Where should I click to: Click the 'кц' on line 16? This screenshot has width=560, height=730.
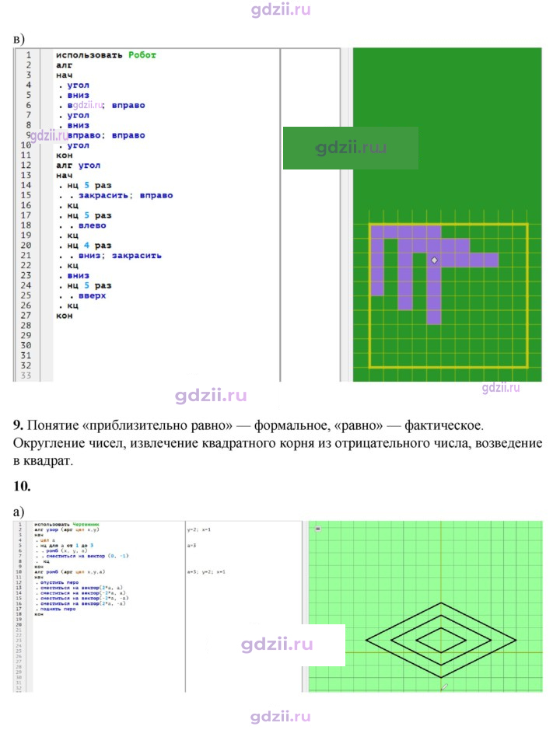click(72, 205)
